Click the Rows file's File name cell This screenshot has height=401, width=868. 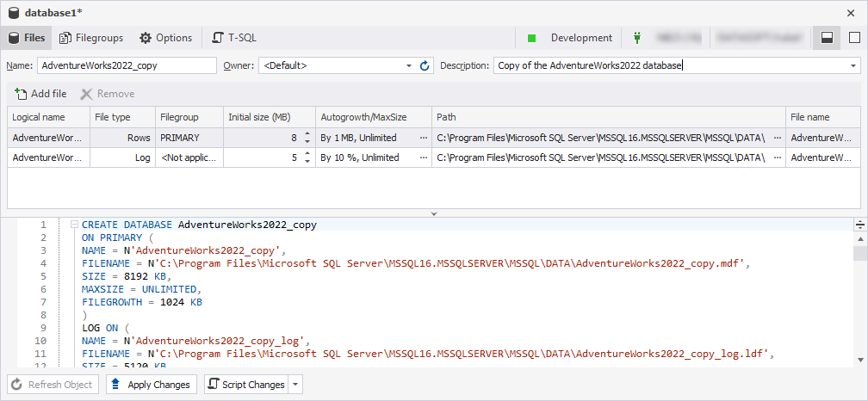[x=823, y=138]
